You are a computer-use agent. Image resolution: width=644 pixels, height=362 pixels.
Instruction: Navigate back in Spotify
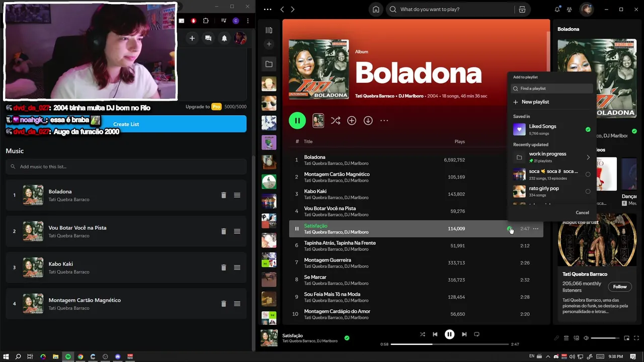[282, 9]
